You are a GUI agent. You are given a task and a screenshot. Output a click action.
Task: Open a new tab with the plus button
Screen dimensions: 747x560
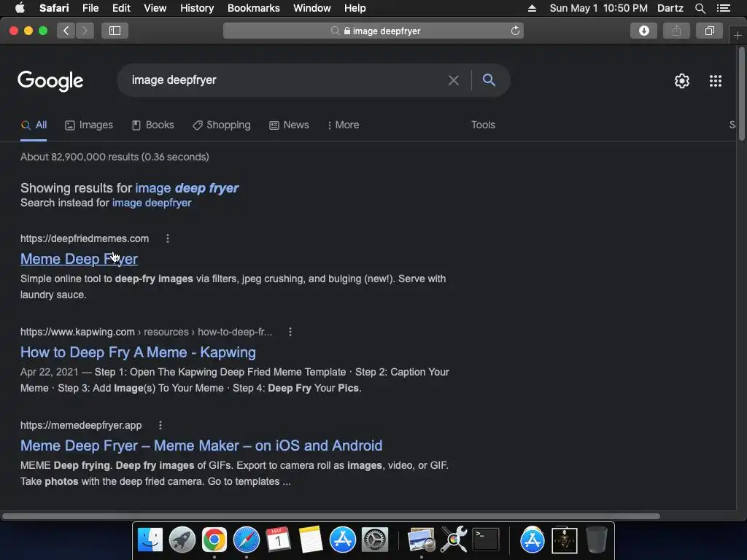click(738, 35)
